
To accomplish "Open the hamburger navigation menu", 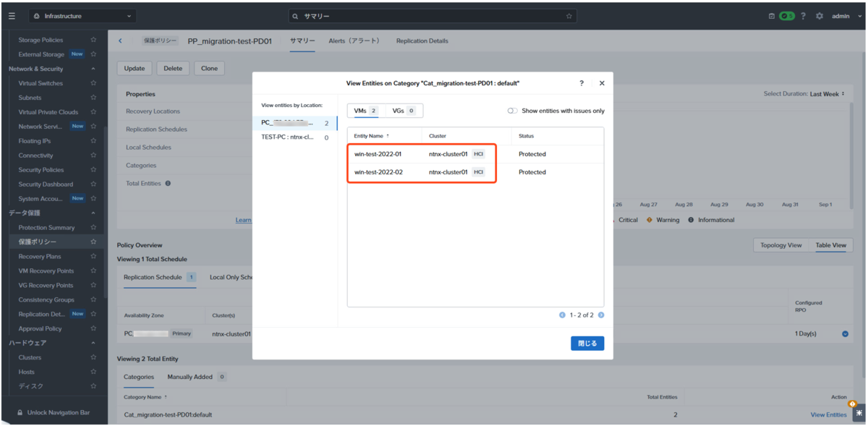I will point(12,16).
